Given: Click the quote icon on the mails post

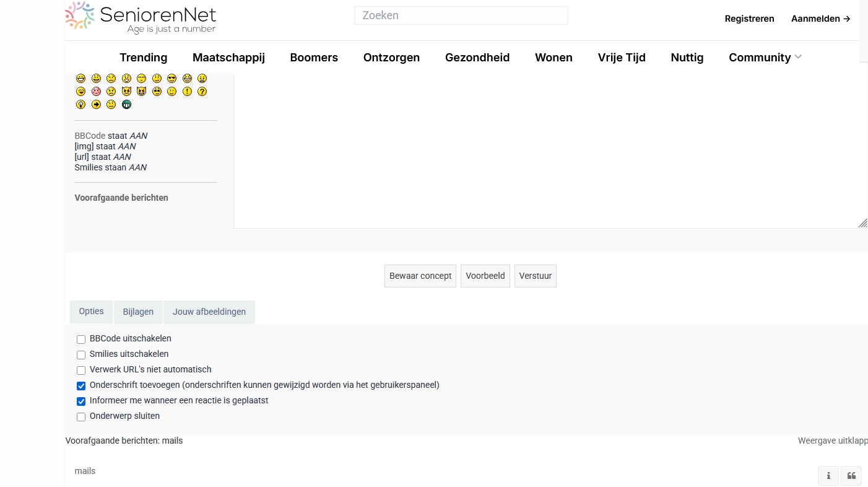Looking at the screenshot, I should 851,476.
